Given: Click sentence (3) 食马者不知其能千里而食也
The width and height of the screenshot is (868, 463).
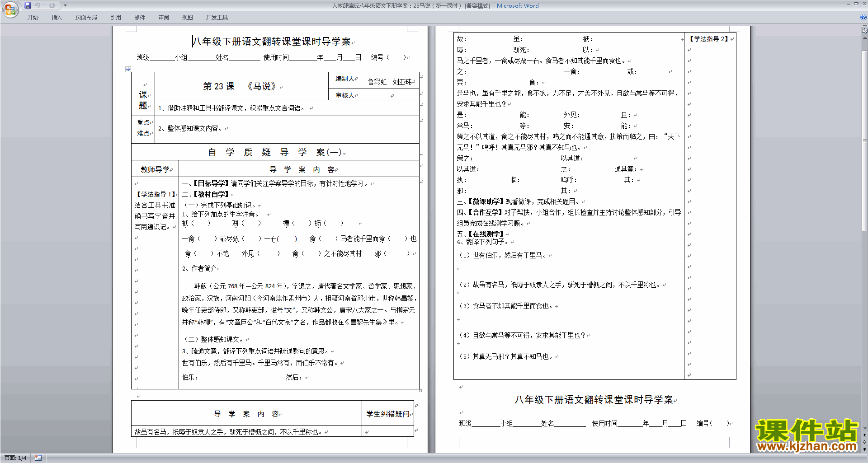Looking at the screenshot, I should click(x=507, y=306).
